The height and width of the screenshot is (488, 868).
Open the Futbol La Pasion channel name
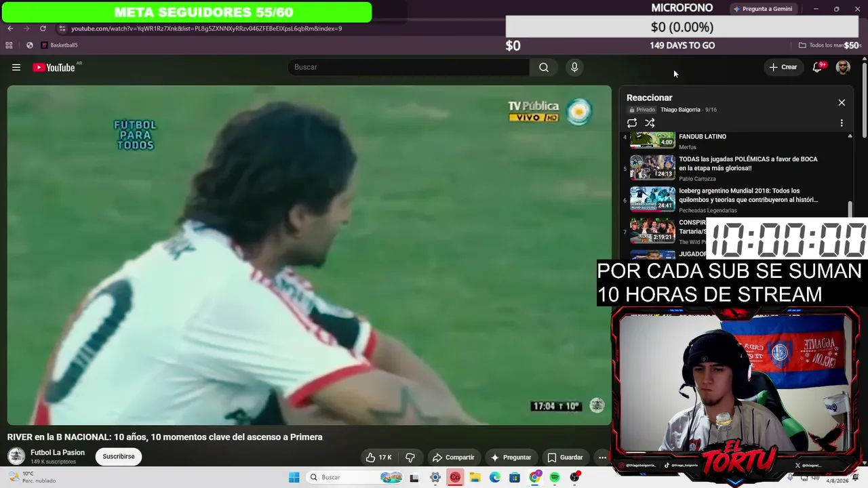pos(58,453)
